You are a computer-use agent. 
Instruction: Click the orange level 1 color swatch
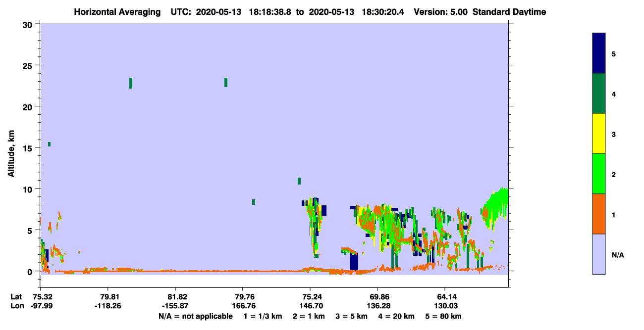(599, 214)
